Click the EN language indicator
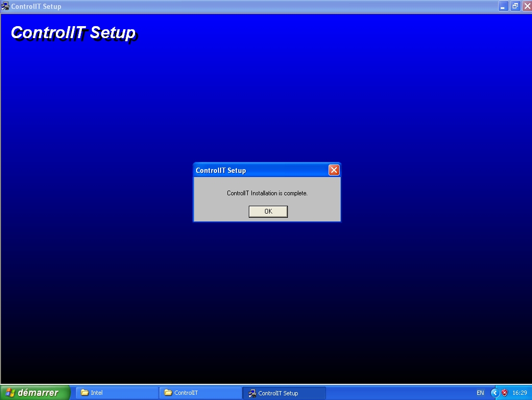532x400 pixels. pos(480,393)
